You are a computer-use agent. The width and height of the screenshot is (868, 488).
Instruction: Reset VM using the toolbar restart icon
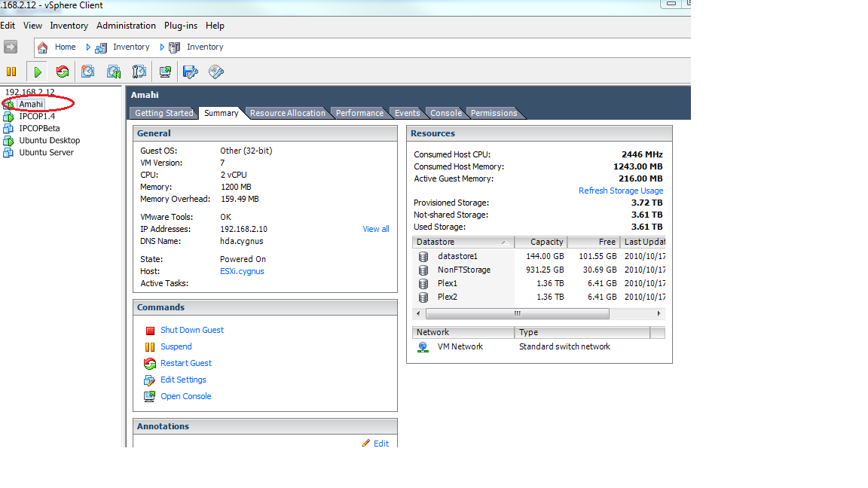pos(63,72)
